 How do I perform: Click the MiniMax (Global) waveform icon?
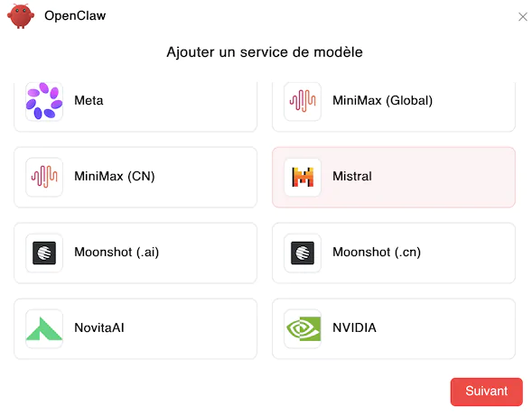pos(303,101)
